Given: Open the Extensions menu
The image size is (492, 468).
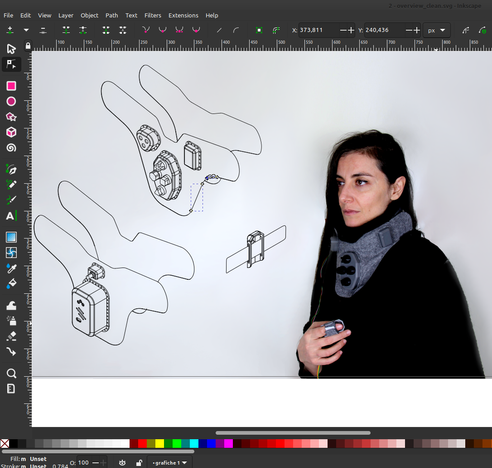Looking at the screenshot, I should pos(183,16).
